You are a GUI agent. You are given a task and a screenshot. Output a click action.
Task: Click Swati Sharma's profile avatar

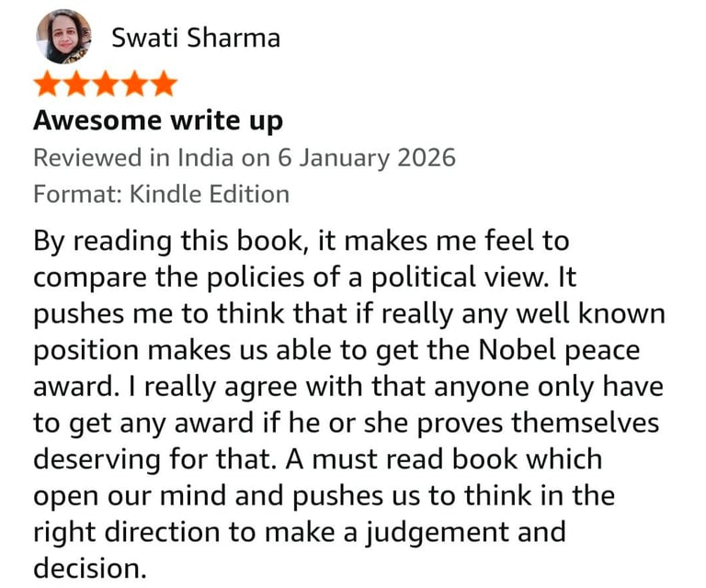[x=63, y=37]
